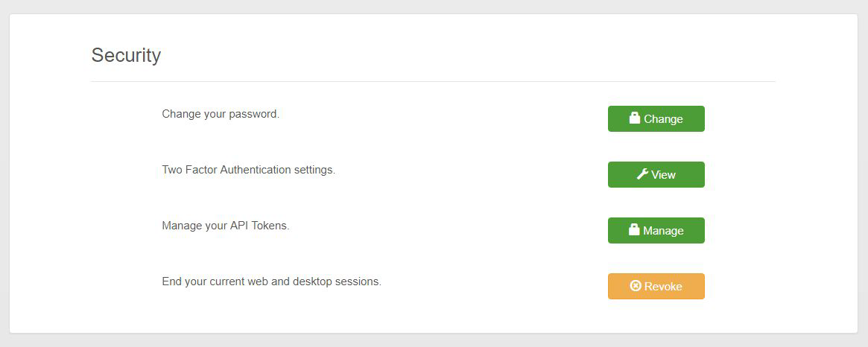Click "End your current web and desktop sessions."
The width and height of the screenshot is (868, 347).
271,281
